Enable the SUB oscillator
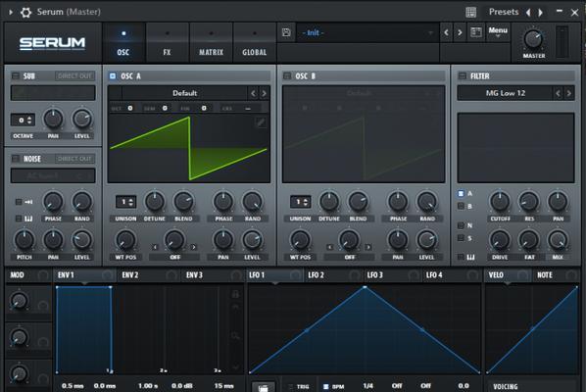The height and width of the screenshot is (392, 586). (16, 75)
